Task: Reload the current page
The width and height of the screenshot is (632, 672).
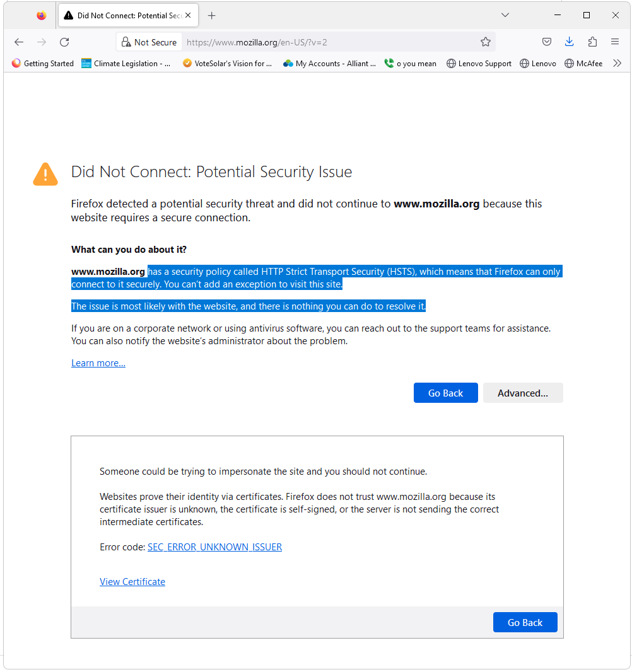Action: pyautogui.click(x=64, y=42)
